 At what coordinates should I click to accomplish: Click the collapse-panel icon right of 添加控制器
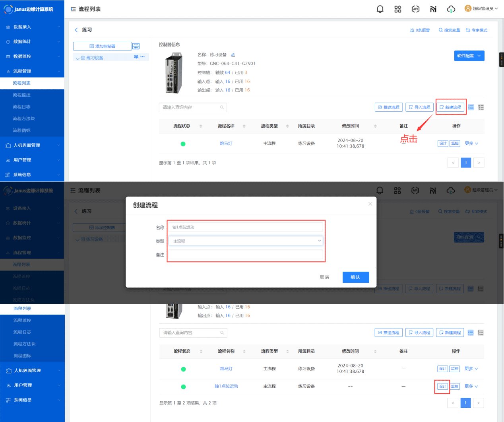pyautogui.click(x=136, y=46)
